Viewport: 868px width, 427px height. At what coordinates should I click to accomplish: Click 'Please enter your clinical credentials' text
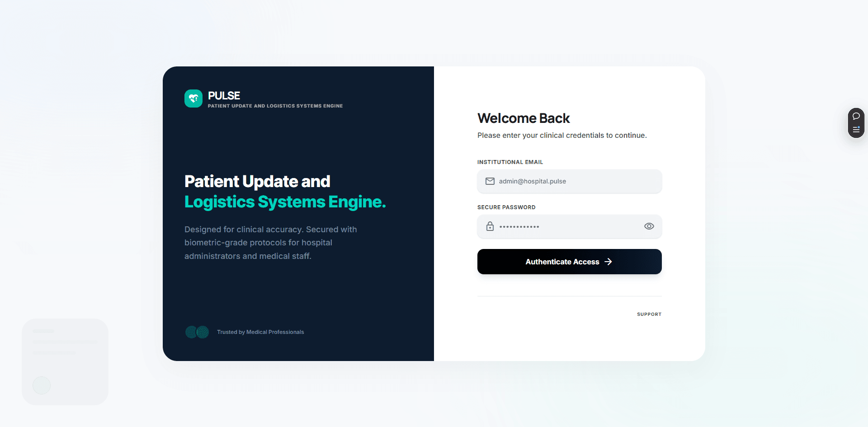coord(562,136)
